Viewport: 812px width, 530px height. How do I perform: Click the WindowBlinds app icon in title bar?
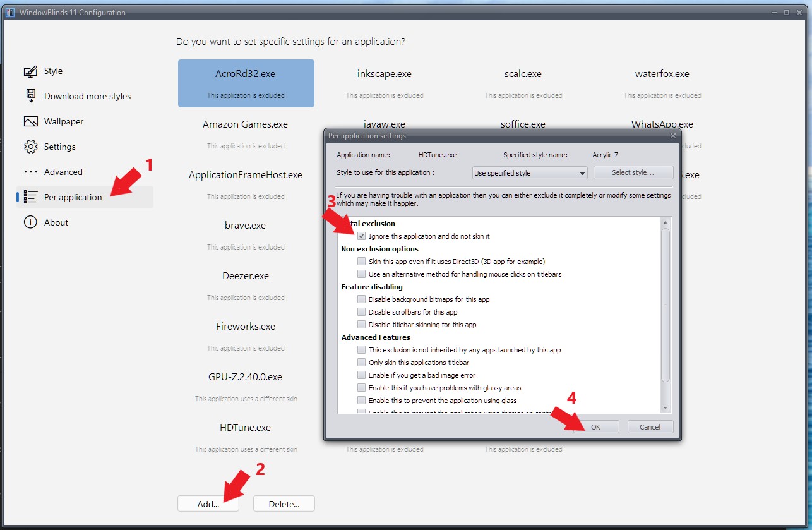pos(10,13)
